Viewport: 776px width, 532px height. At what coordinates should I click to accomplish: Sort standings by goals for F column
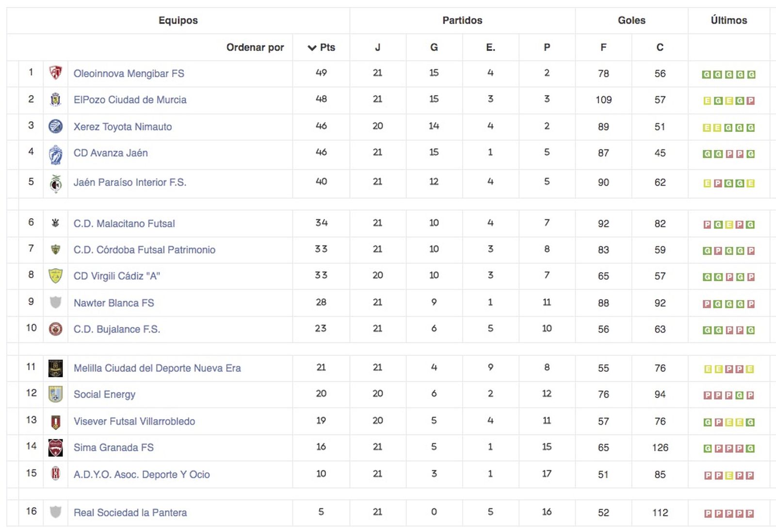[603, 48]
